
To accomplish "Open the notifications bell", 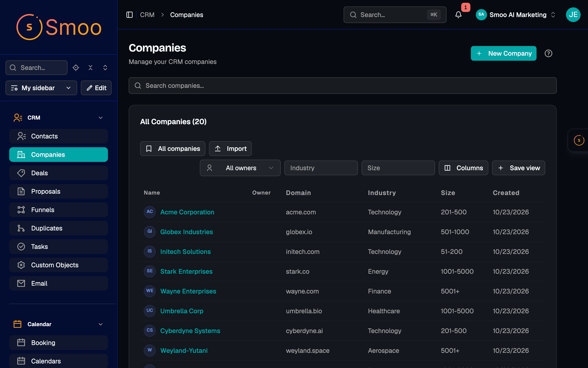I will click(x=458, y=15).
